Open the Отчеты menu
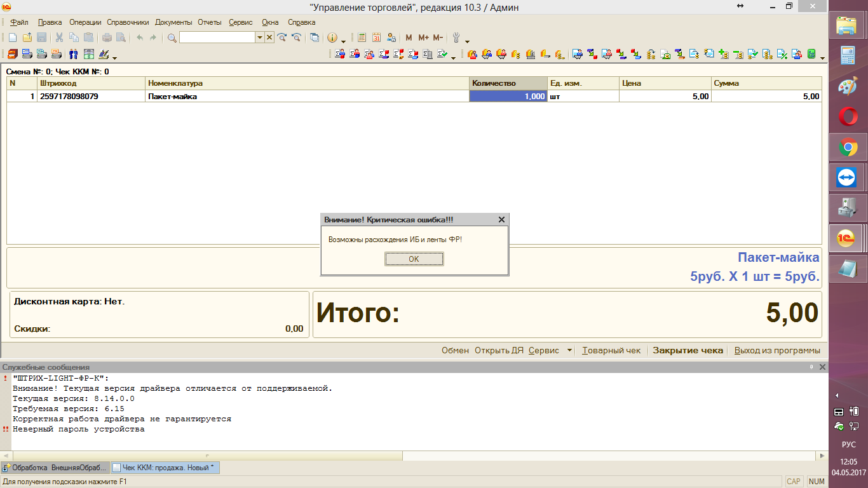Screen dimensions: 868x488 click(209, 22)
